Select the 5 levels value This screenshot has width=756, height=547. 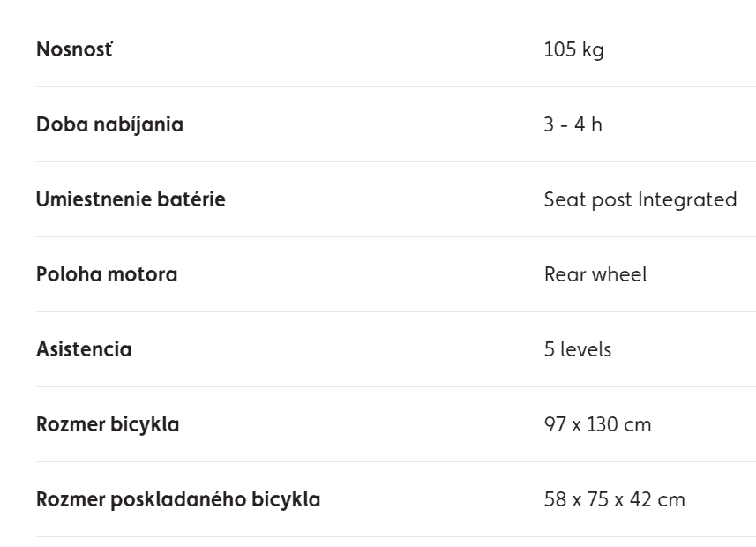click(x=578, y=349)
